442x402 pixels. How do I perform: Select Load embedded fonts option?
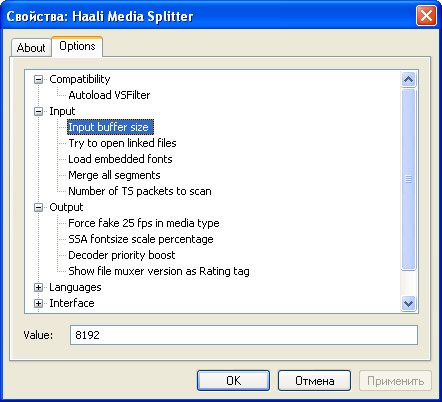click(120, 159)
